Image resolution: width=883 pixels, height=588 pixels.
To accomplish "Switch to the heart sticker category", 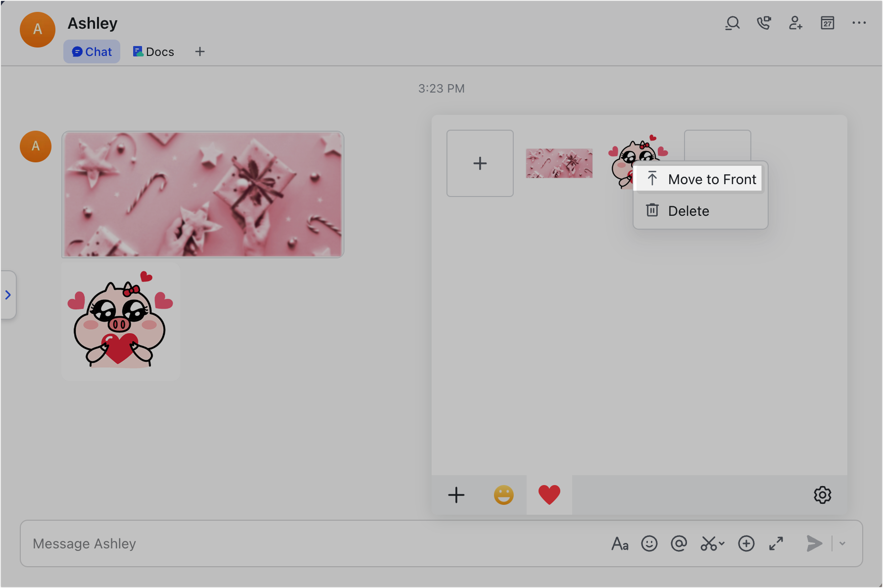I will point(549,494).
